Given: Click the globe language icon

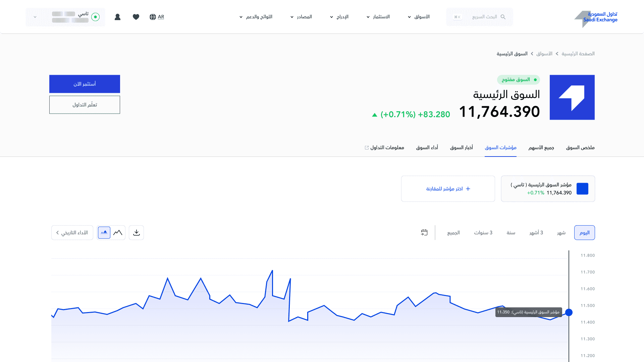Looking at the screenshot, I should (x=153, y=17).
